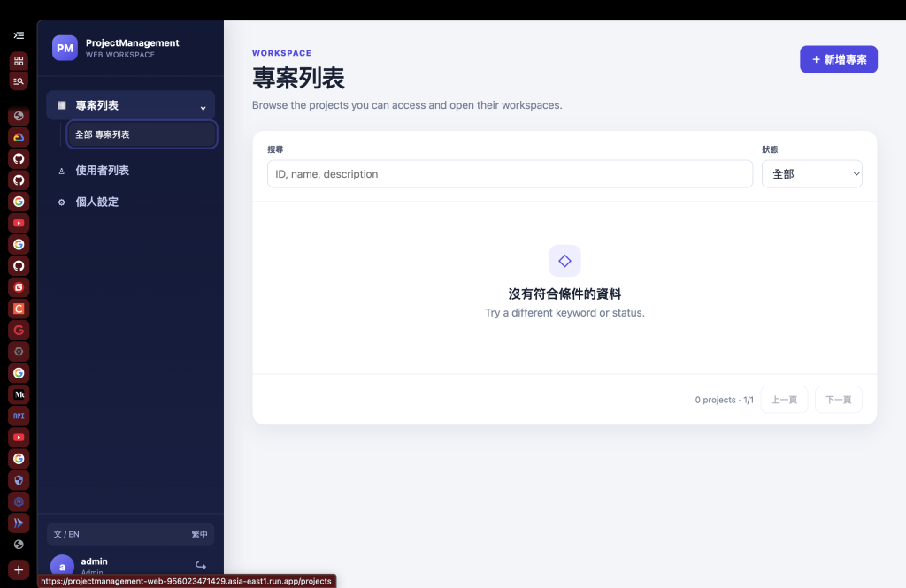The height and width of the screenshot is (588, 906).
Task: Click the admin avatar circle
Action: click(x=63, y=566)
